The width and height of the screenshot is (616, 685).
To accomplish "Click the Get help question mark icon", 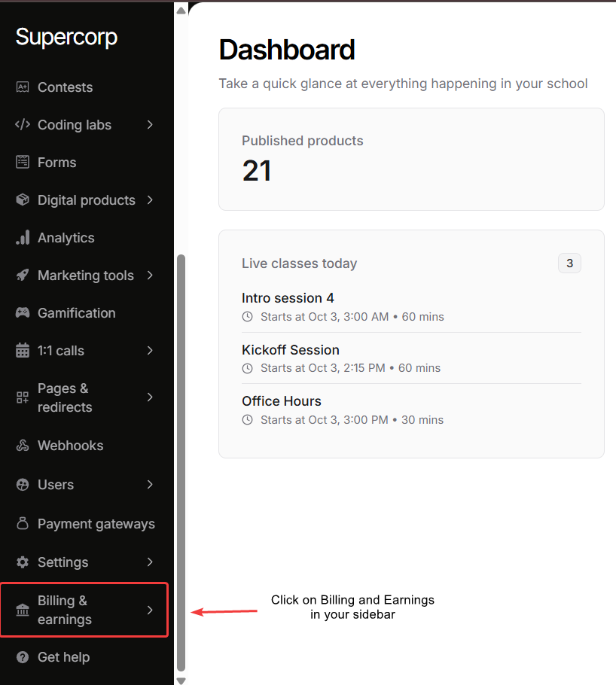I will 23,657.
